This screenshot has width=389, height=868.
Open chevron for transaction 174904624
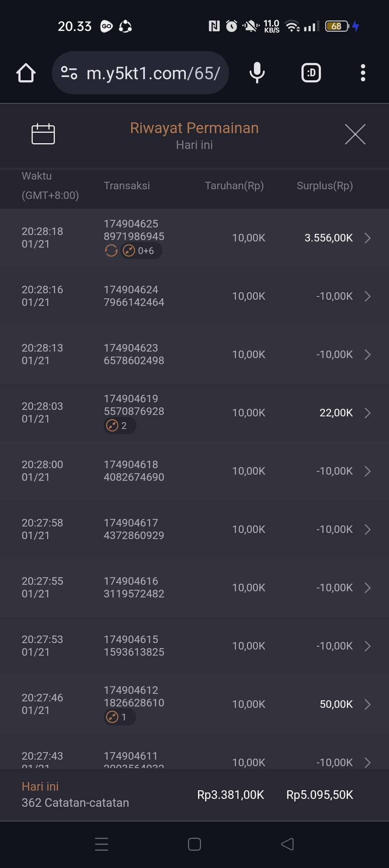(367, 296)
